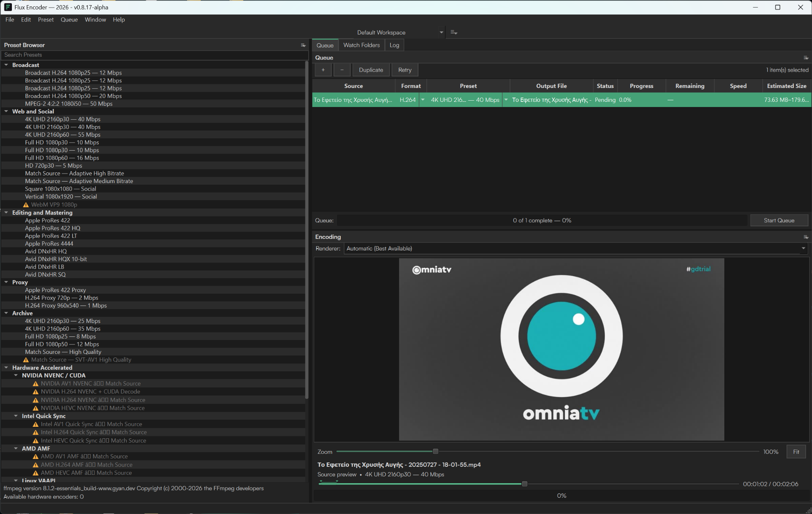The height and width of the screenshot is (514, 812).
Task: Select the Apple ProRes 4444 preset
Action: click(x=49, y=244)
